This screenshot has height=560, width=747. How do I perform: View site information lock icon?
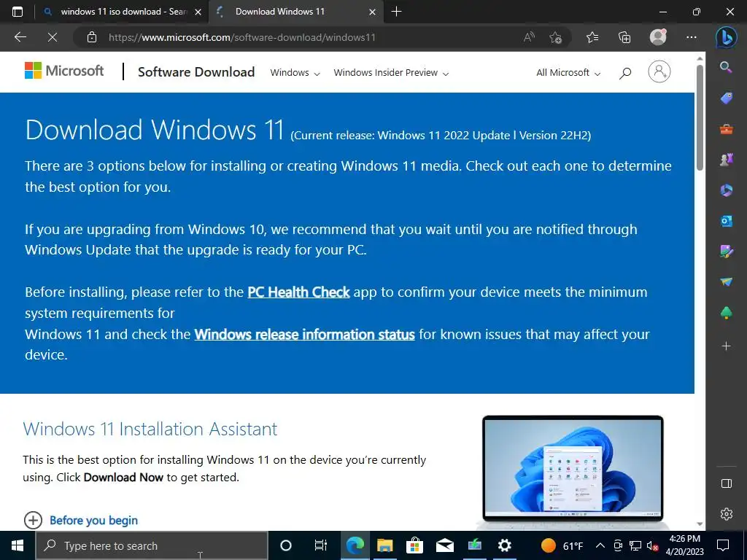(92, 37)
